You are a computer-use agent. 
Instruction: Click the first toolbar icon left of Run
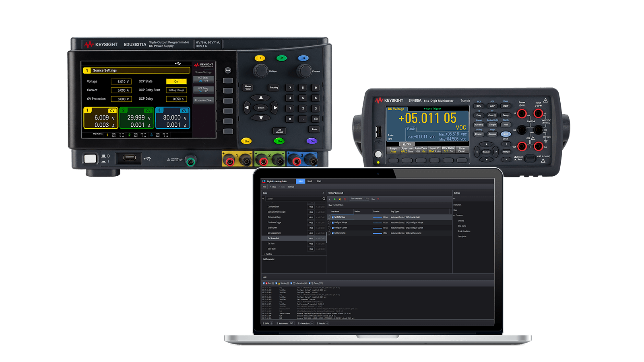[x=330, y=199]
